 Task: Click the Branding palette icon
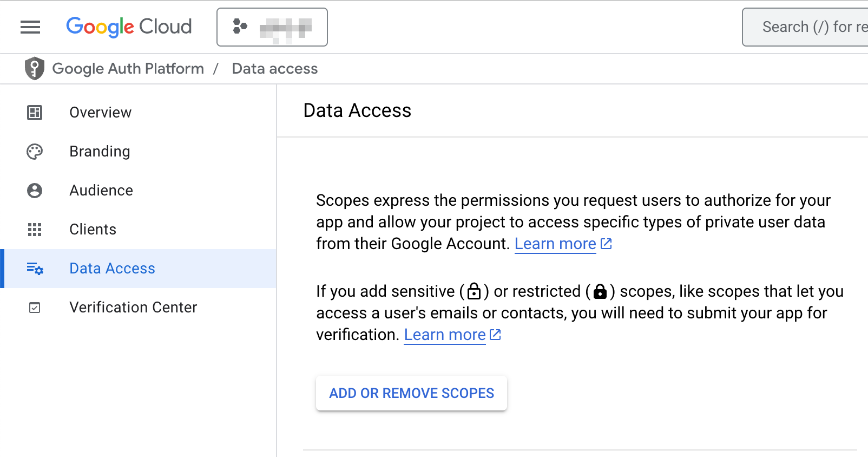[x=35, y=152]
